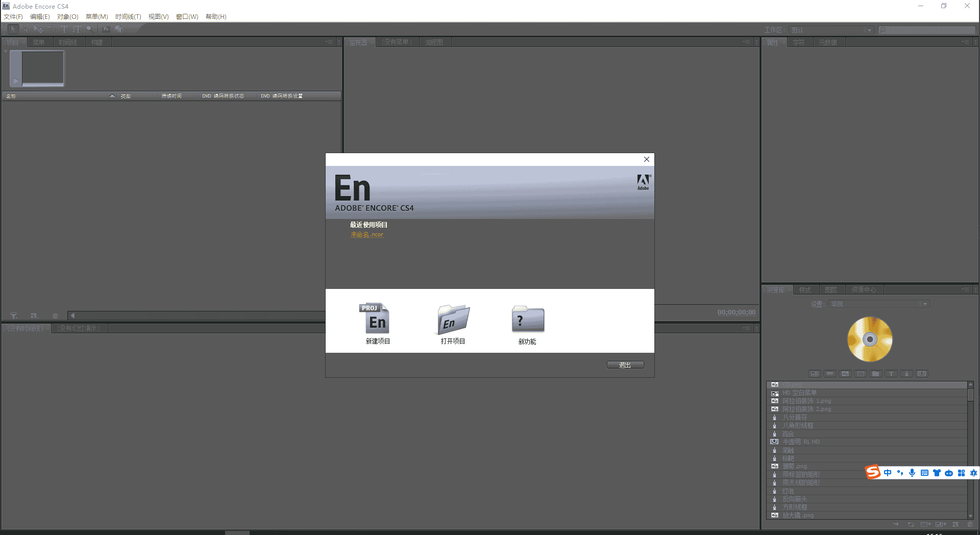Open the 窗口(W) menu
This screenshot has width=980, height=535.
[187, 17]
